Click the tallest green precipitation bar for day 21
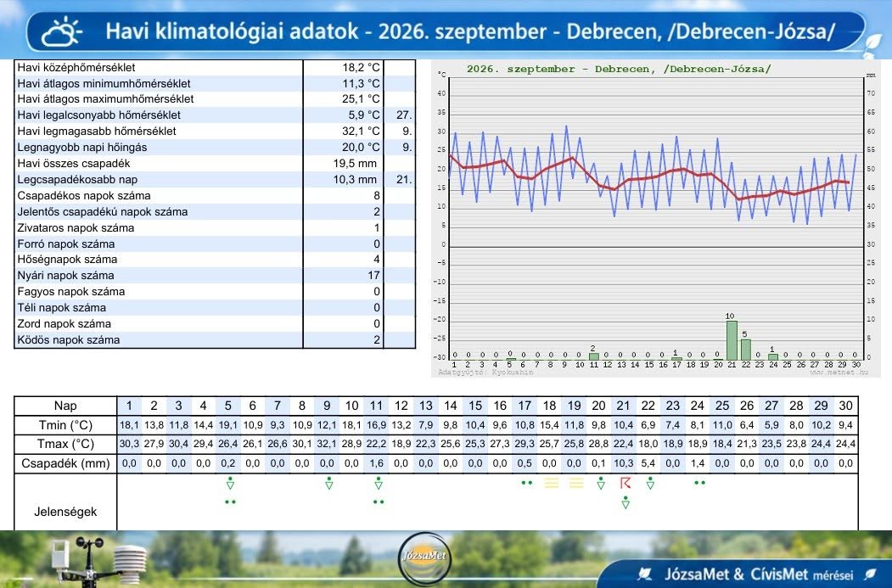 [732, 340]
